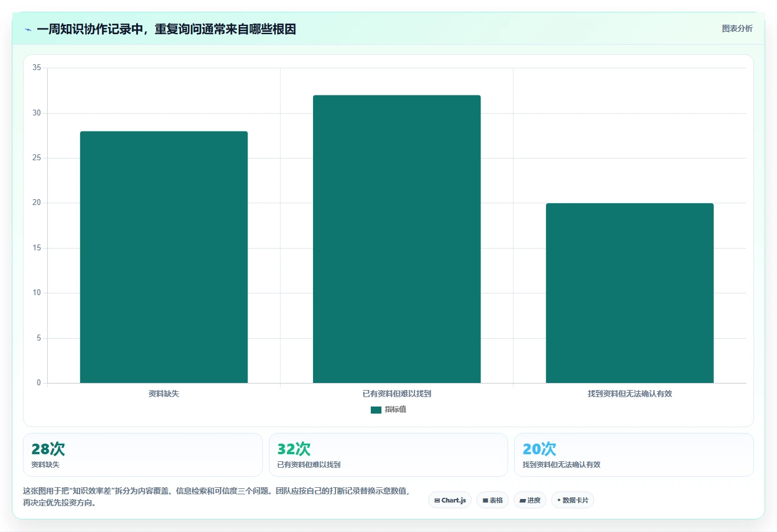Click the y-axis value 25

pos(37,158)
